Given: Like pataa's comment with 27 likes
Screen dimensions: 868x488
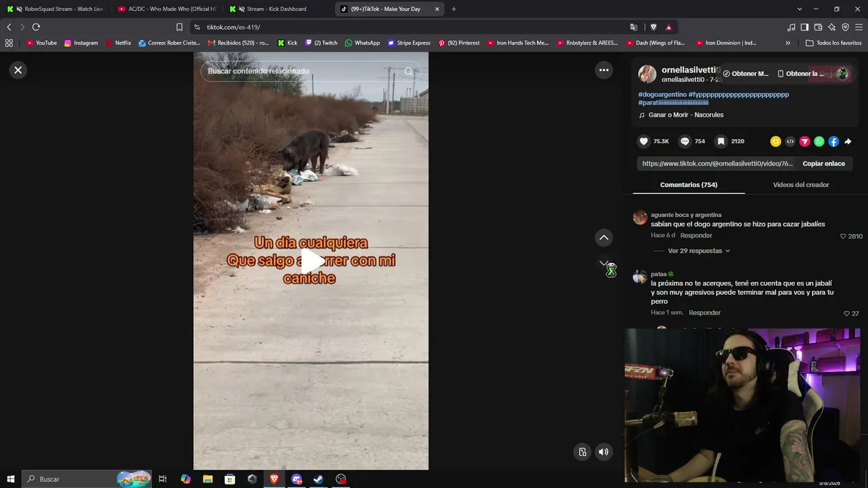Looking at the screenshot, I should [x=847, y=314].
